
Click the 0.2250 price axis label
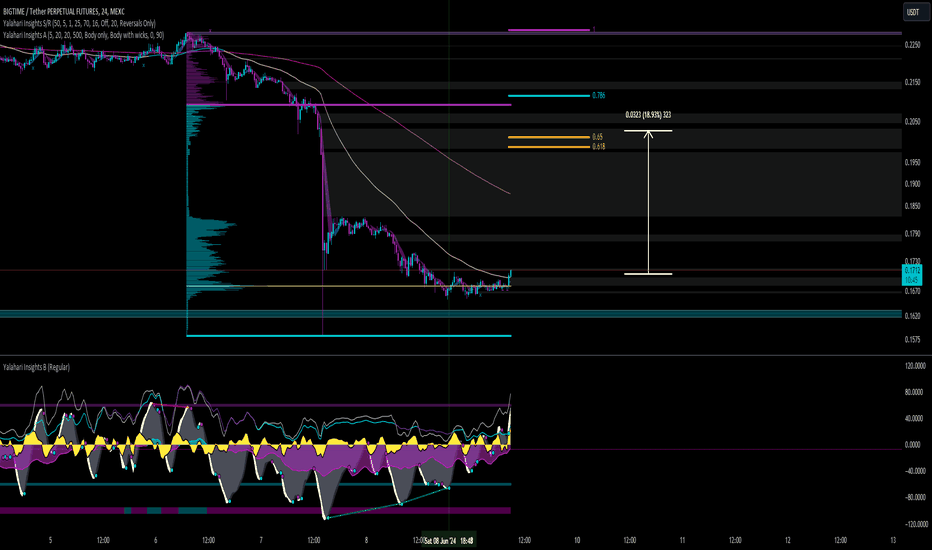912,45
